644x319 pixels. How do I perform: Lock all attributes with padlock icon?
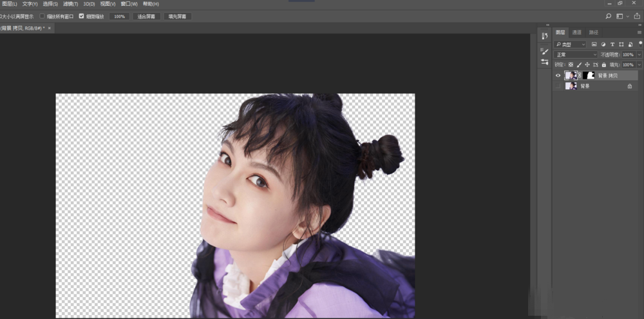pyautogui.click(x=604, y=65)
